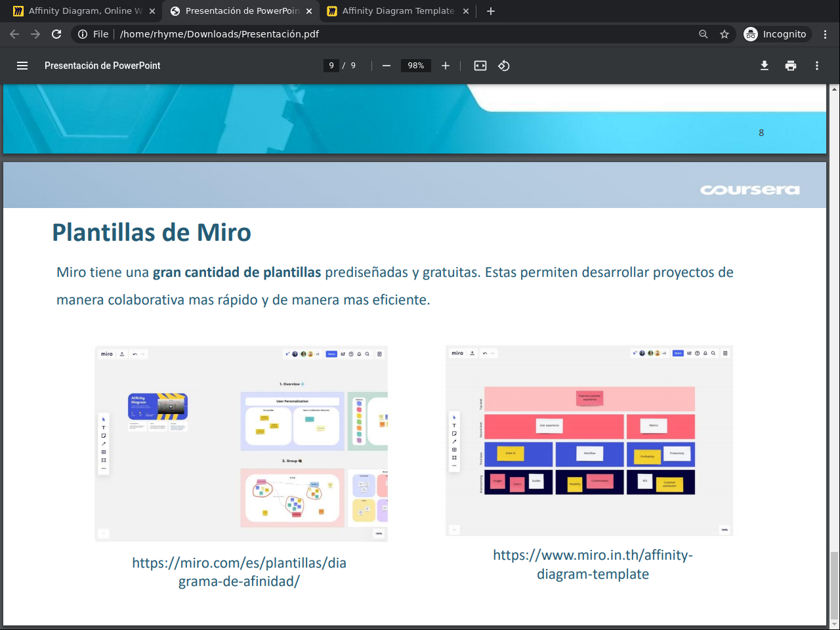This screenshot has height=630, width=840.
Task: Click the Incognito profile button
Action: click(x=776, y=34)
